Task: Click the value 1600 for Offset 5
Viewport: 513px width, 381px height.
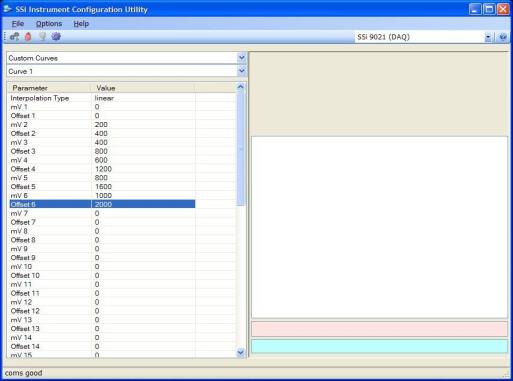Action: 103,187
